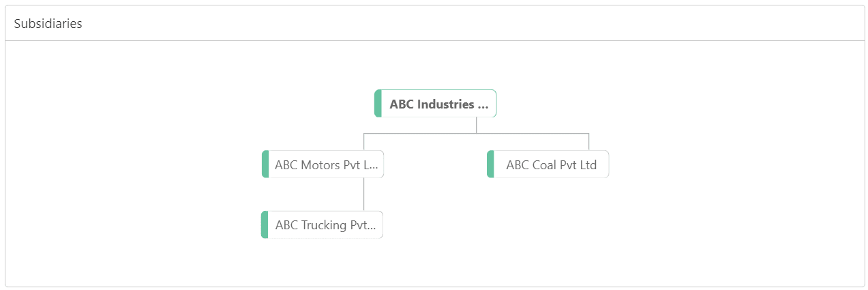The height and width of the screenshot is (290, 868).
Task: Click the empty header area right of Subsidiaries
Action: point(477,24)
